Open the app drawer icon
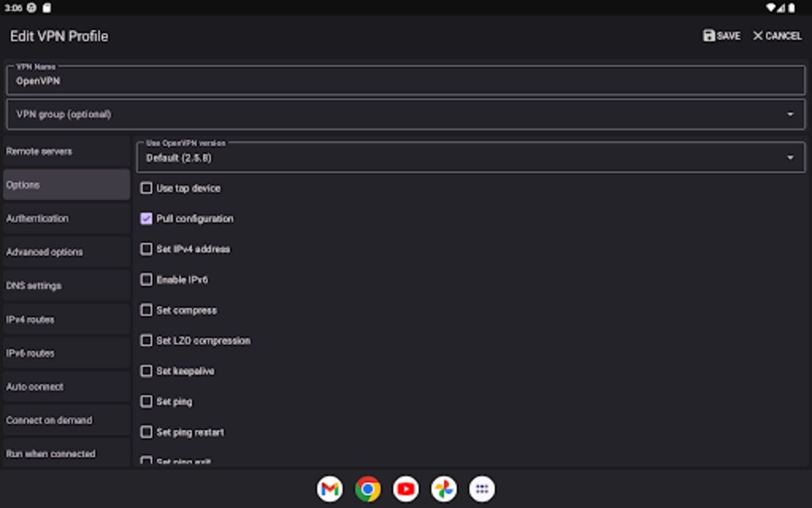The image size is (812, 508). click(482, 489)
